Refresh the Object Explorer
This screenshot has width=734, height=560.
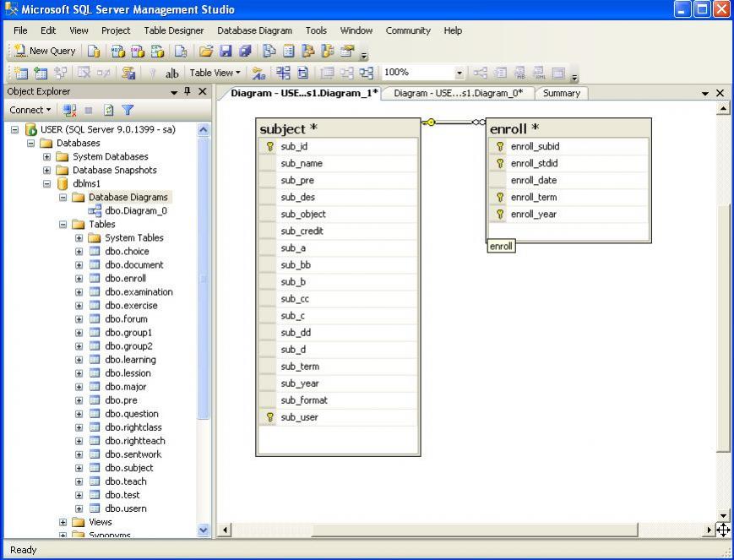(108, 108)
